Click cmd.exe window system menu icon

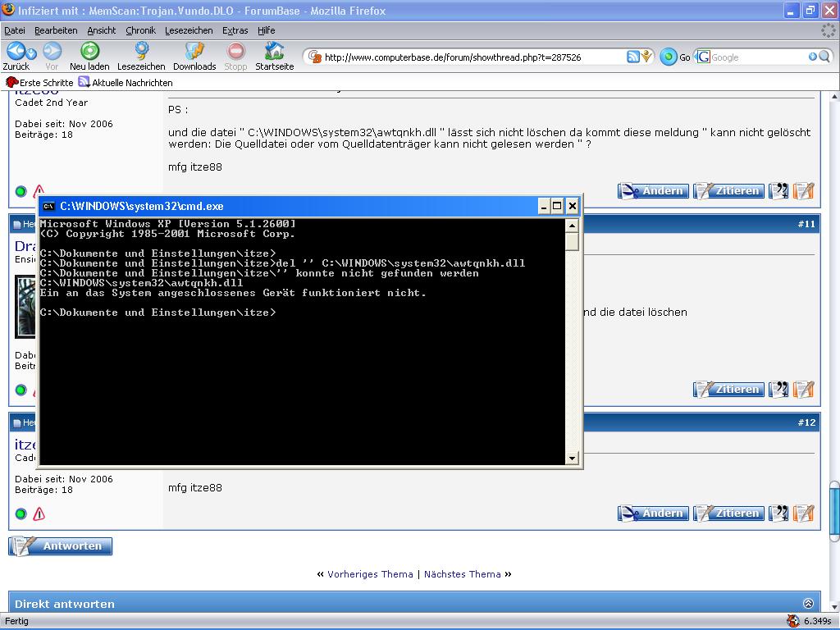pos(48,206)
